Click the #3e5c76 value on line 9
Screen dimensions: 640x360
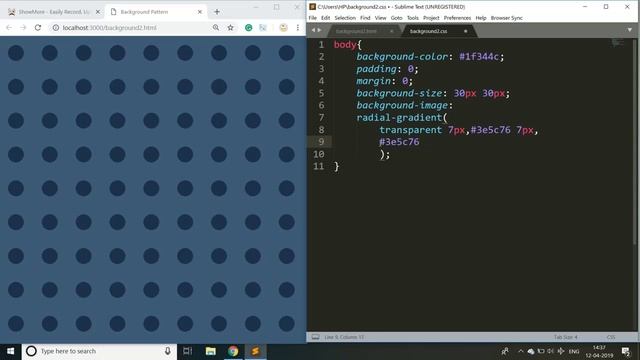tap(399, 142)
